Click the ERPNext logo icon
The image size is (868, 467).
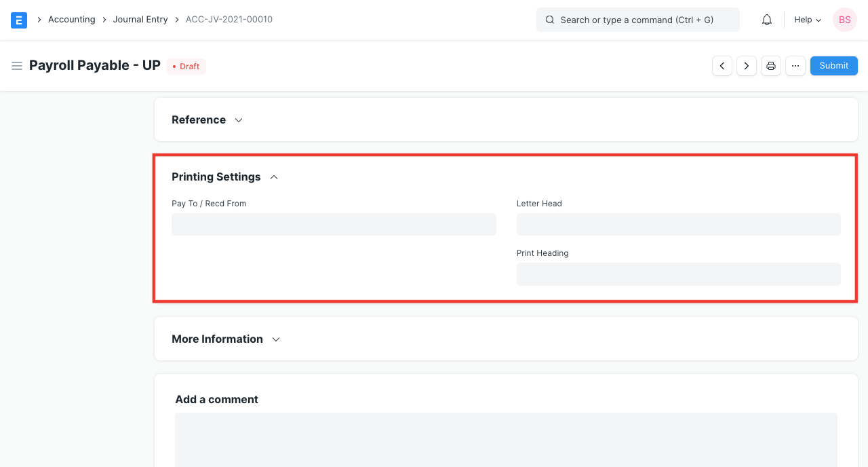(x=19, y=20)
